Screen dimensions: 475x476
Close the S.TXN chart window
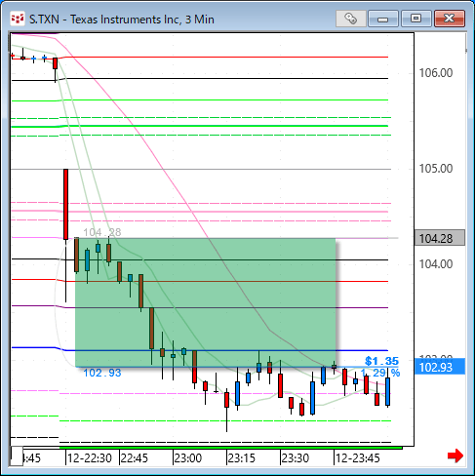[450, 19]
